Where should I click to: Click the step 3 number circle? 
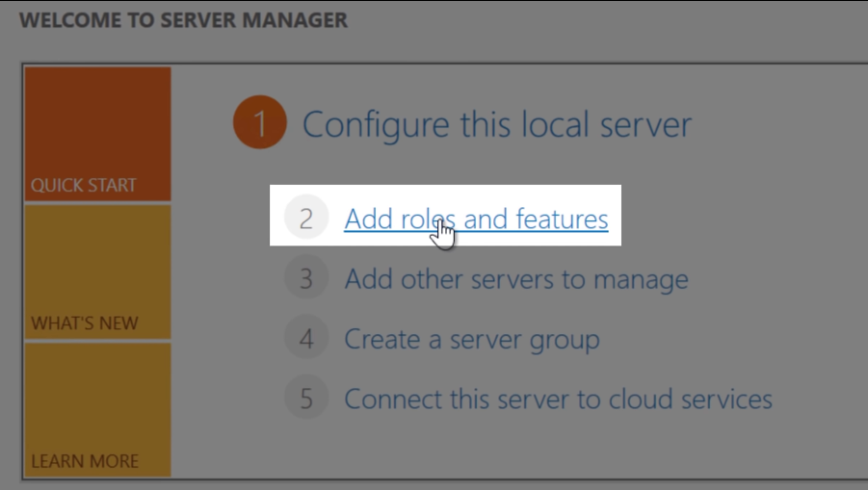coord(306,277)
